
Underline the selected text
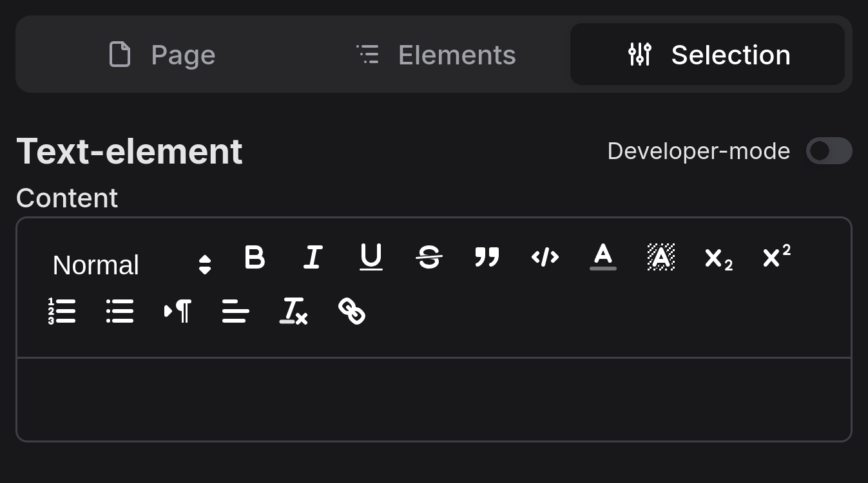coord(371,258)
